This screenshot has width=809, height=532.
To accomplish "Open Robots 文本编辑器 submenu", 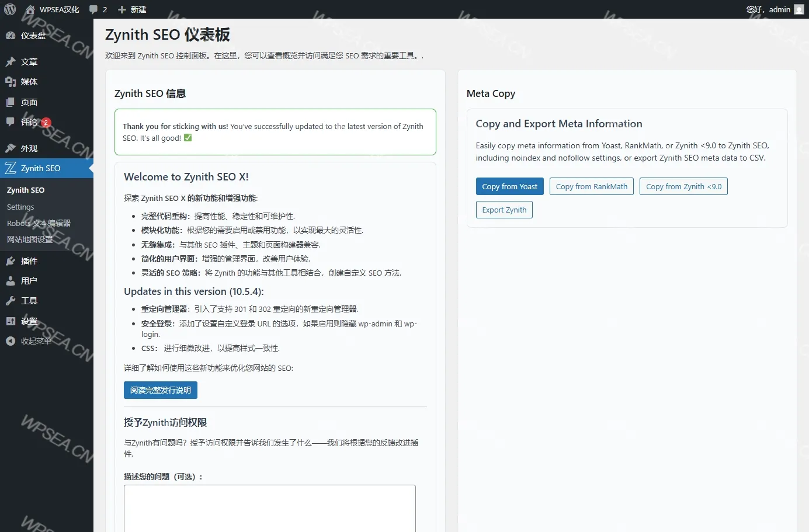I will tap(39, 223).
